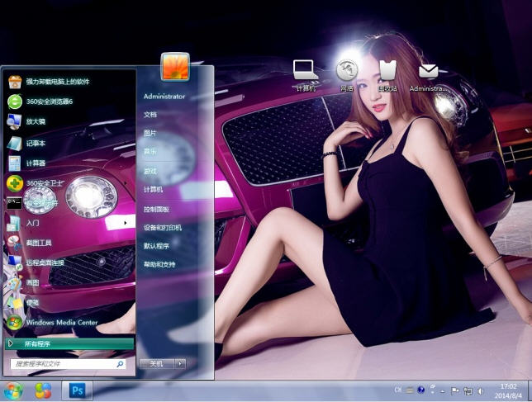532x402 pixels.
Task: Open 设备和打印机 in the Start menu
Action: point(163,228)
